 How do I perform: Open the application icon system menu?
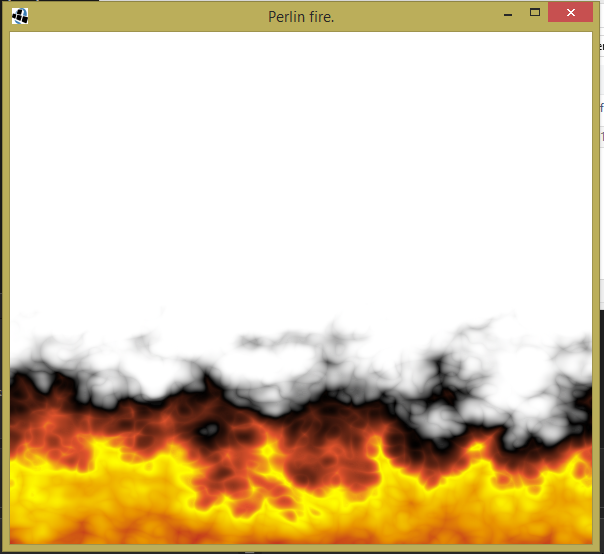point(20,16)
